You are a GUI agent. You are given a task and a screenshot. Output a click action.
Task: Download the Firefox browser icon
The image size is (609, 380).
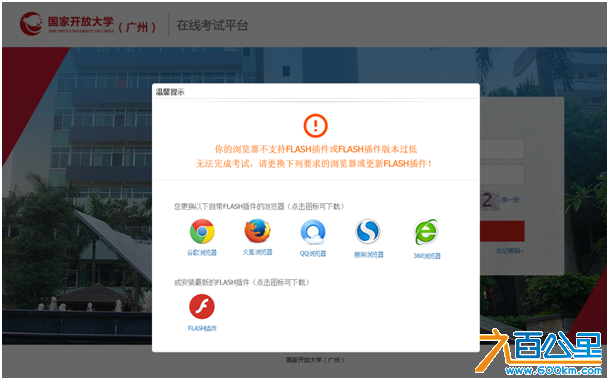coord(257,231)
